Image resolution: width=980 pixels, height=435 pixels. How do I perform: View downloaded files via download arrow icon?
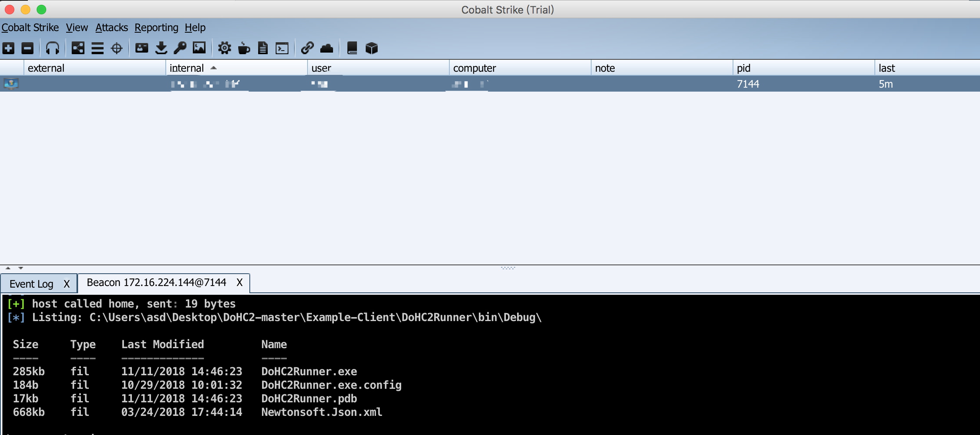point(161,48)
